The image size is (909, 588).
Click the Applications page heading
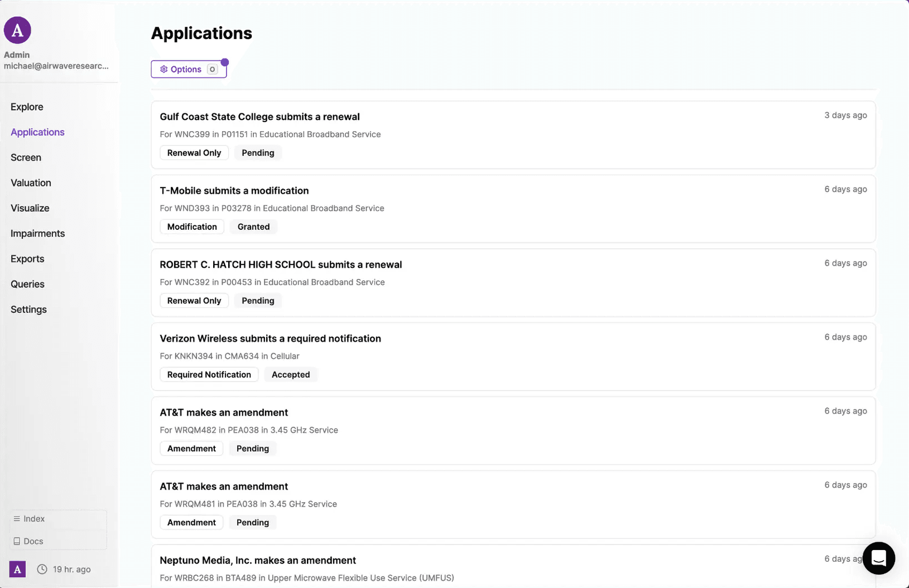(x=201, y=33)
